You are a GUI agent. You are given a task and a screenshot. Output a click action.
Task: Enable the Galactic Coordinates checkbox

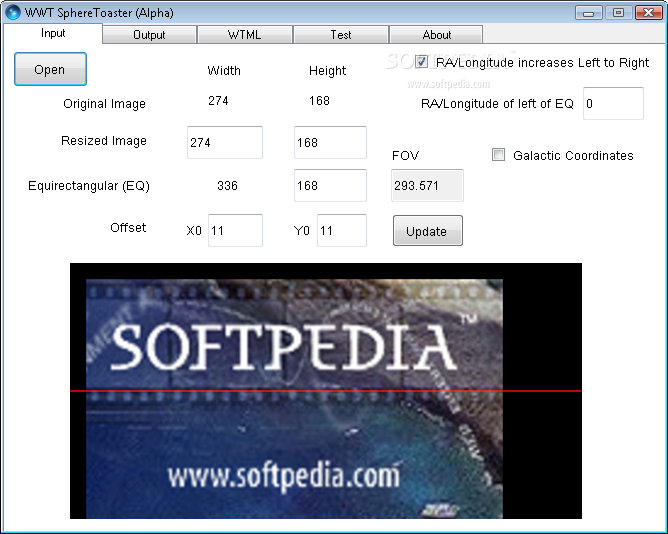(x=498, y=154)
